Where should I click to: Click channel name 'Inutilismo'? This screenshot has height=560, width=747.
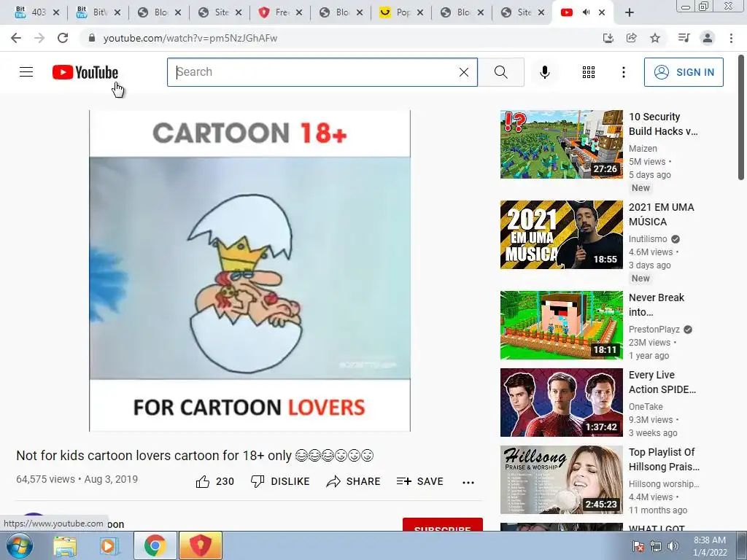point(648,239)
